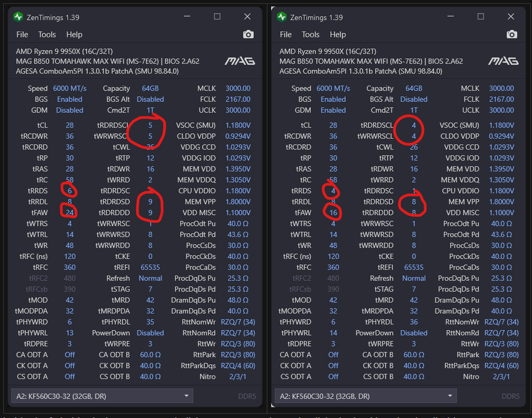532x418 pixels.
Task: Open Tools menu in left window
Action: [x=47, y=35]
